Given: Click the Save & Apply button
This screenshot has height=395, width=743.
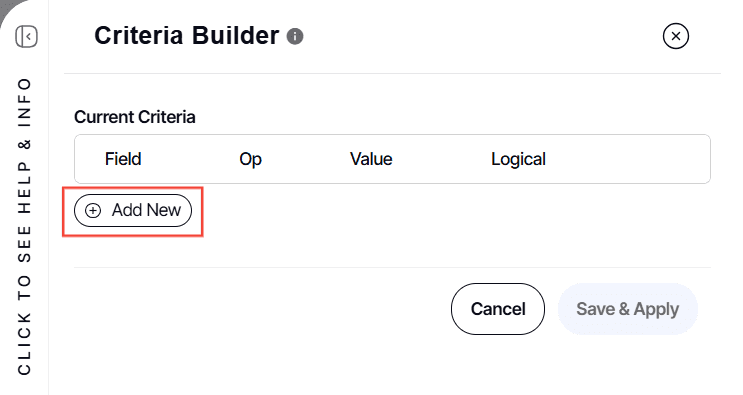Looking at the screenshot, I should (627, 309).
